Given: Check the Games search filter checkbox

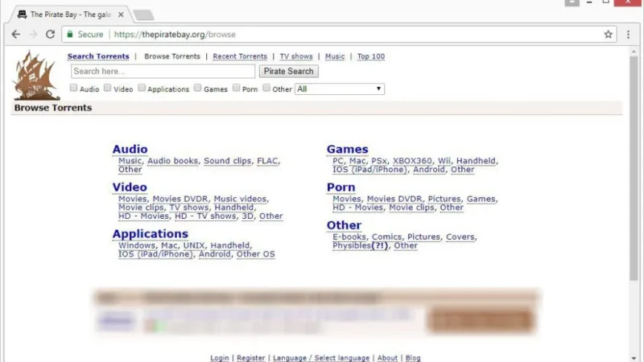Looking at the screenshot, I should coord(197,88).
